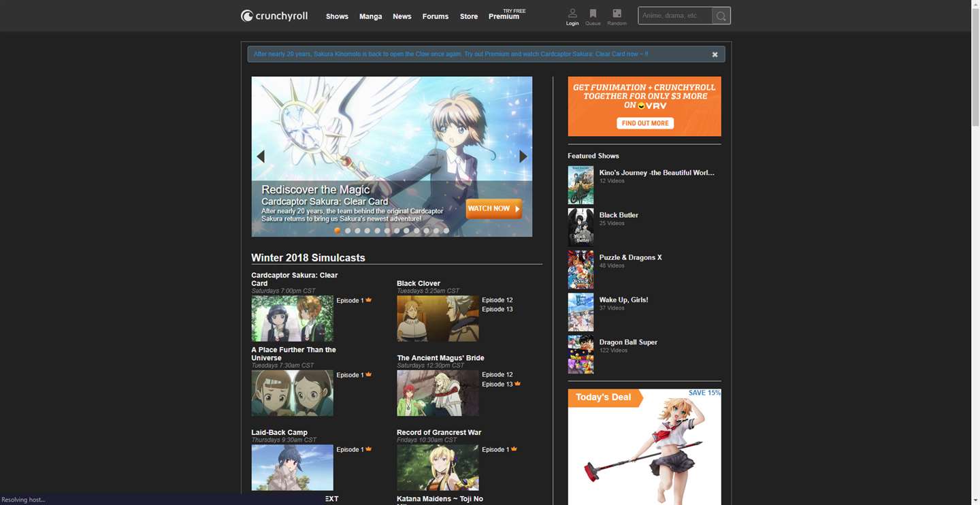Open Dragon Ball Super thumbnail
This screenshot has width=980, height=505.
581,355
